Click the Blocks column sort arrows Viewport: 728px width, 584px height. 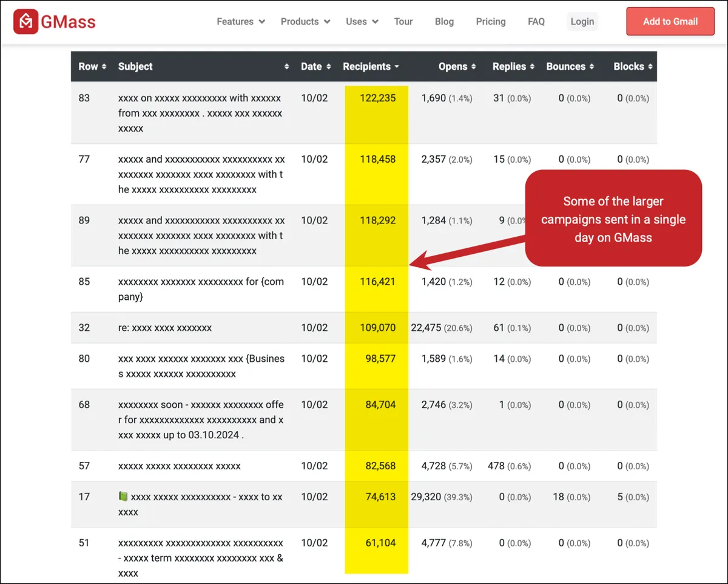pyautogui.click(x=650, y=67)
